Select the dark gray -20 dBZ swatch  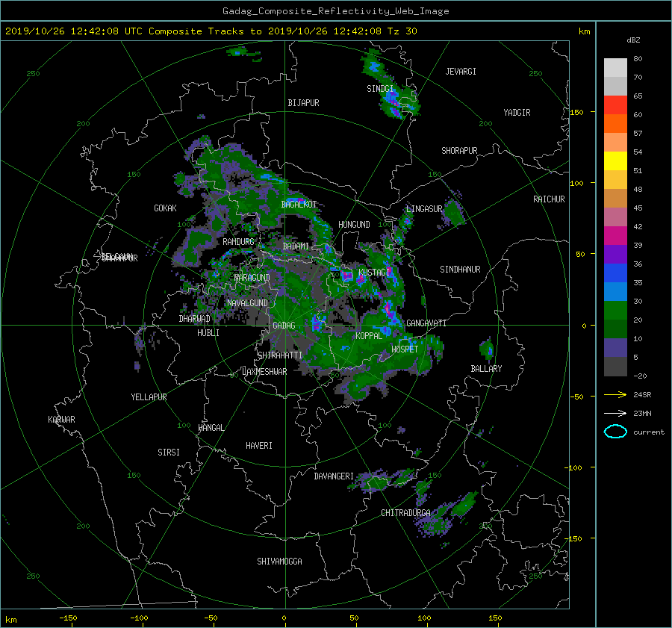coord(615,367)
